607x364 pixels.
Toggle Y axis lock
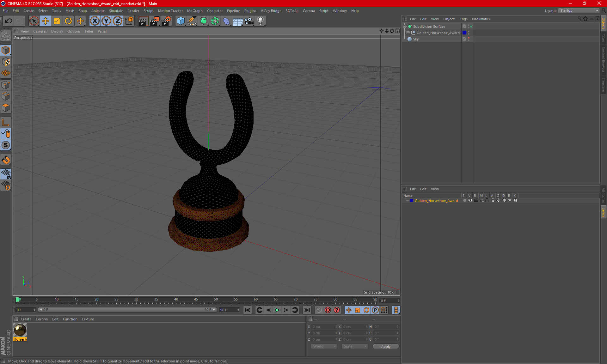(106, 21)
